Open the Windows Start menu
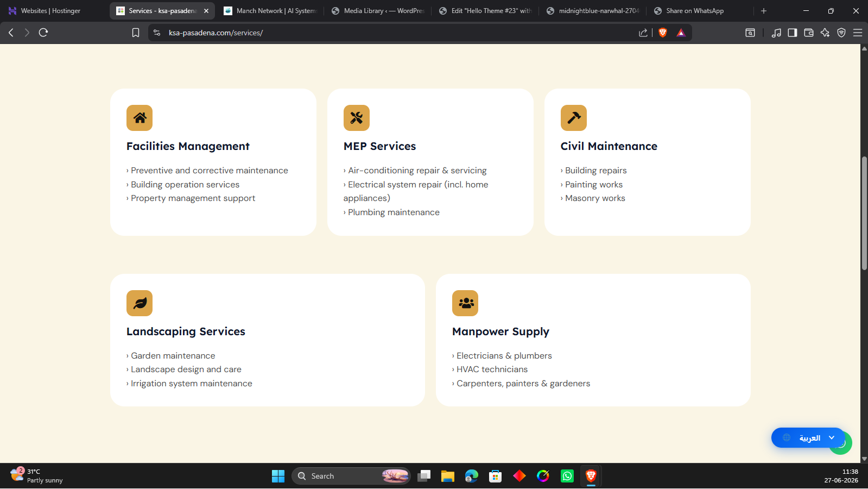 click(278, 476)
